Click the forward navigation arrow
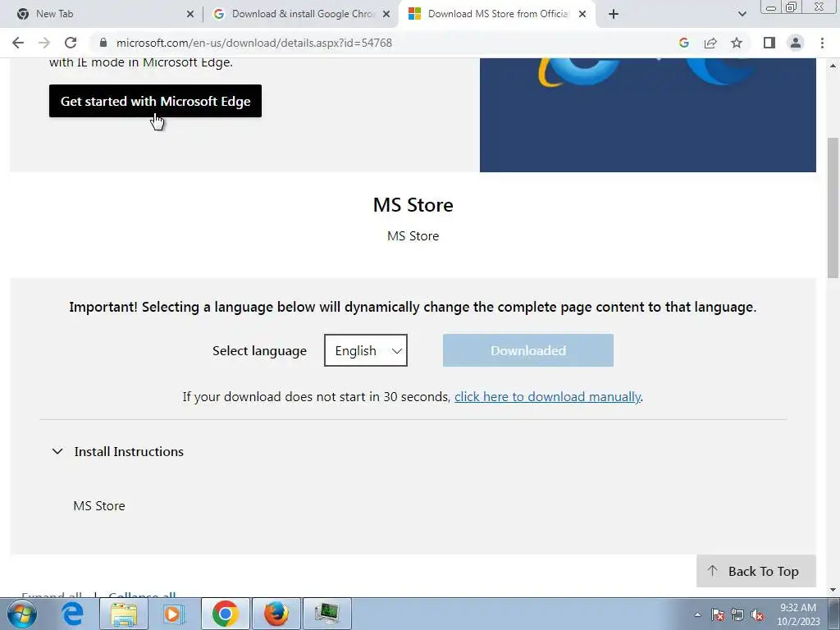The height and width of the screenshot is (630, 840). (44, 43)
